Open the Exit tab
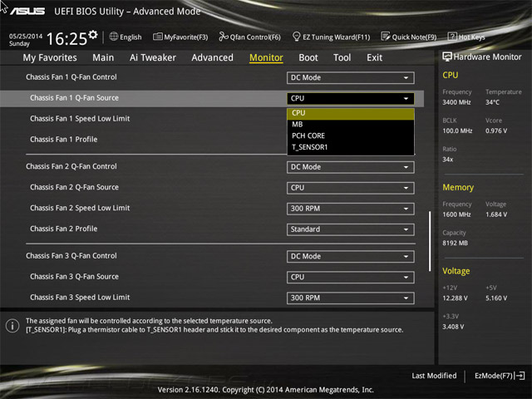Screen dimensions: 532x399 (375, 57)
